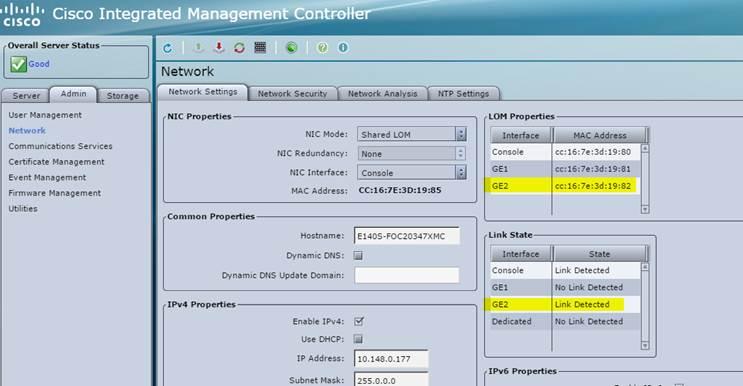This screenshot has height=386, width=743.
Task: Click the MAC Address column header
Action: pos(599,135)
